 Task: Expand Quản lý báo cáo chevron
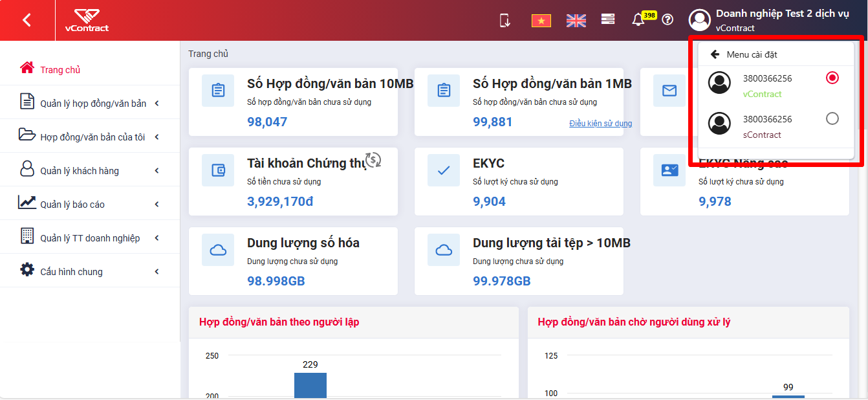(x=157, y=205)
